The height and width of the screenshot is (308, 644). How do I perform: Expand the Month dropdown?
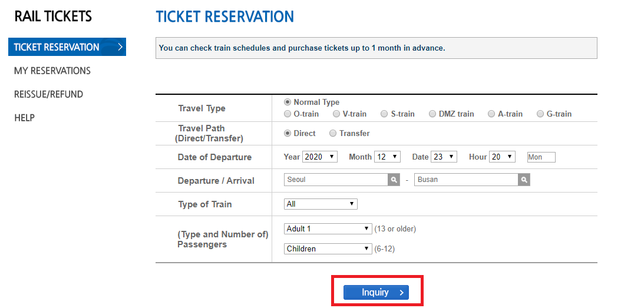pyautogui.click(x=387, y=157)
